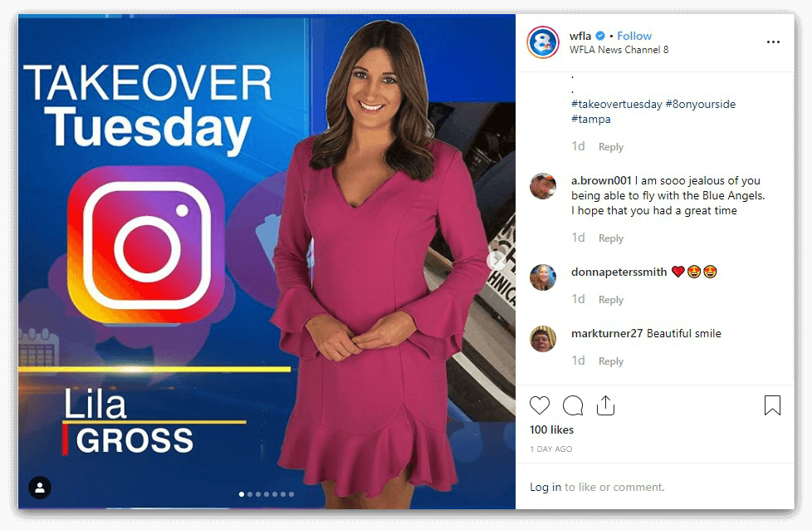This screenshot has height=530, width=812.
Task: Open WFLA channel 8 profile picture
Action: pyautogui.click(x=543, y=42)
